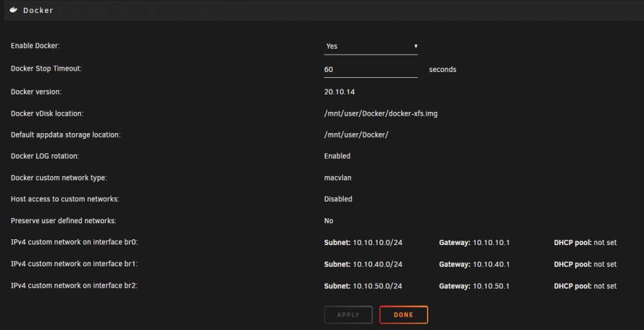
Task: Select the Docker version value 20.10.14
Action: (x=339, y=92)
